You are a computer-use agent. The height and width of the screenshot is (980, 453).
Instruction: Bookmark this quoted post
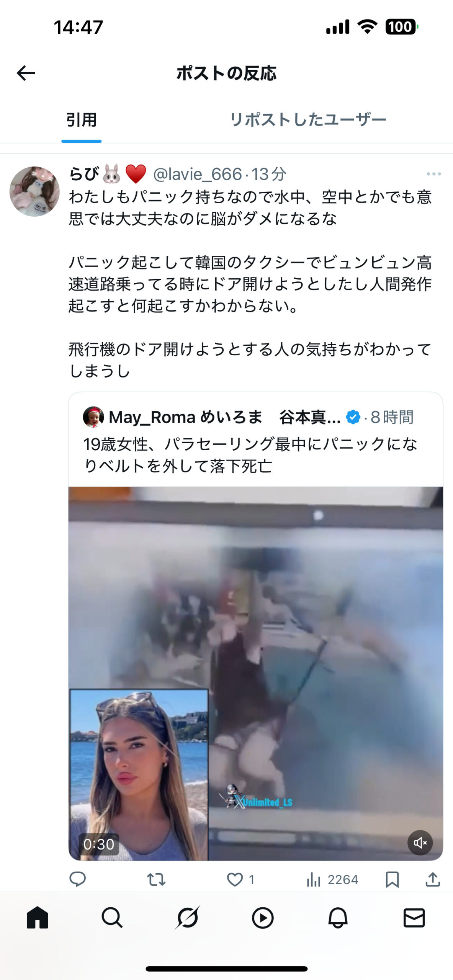coord(392,879)
